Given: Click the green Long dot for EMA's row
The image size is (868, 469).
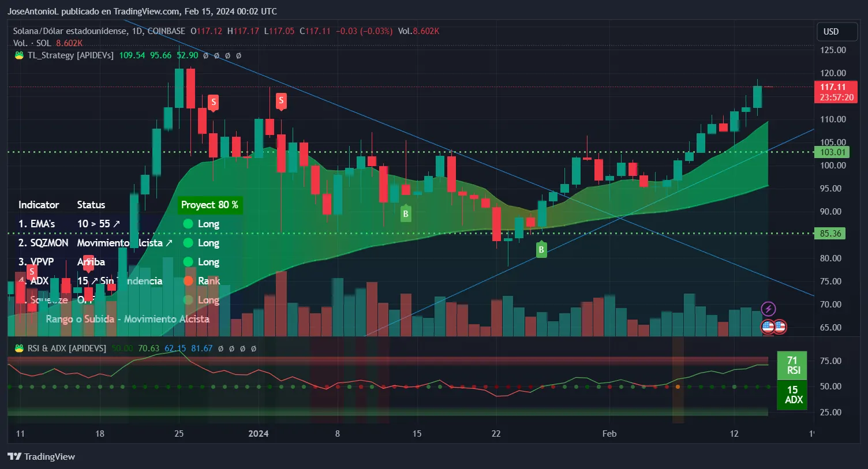Looking at the screenshot, I should (x=188, y=224).
